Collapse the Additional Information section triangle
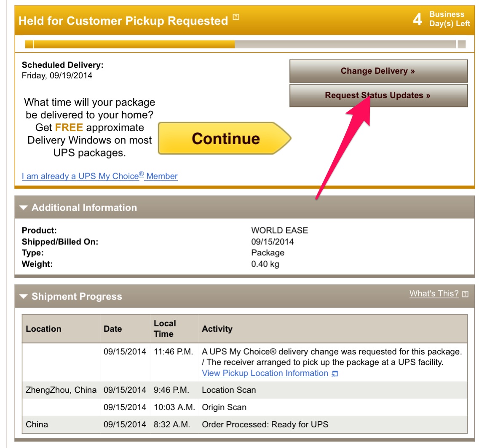Viewport: 479px width, 448px height. (x=23, y=207)
